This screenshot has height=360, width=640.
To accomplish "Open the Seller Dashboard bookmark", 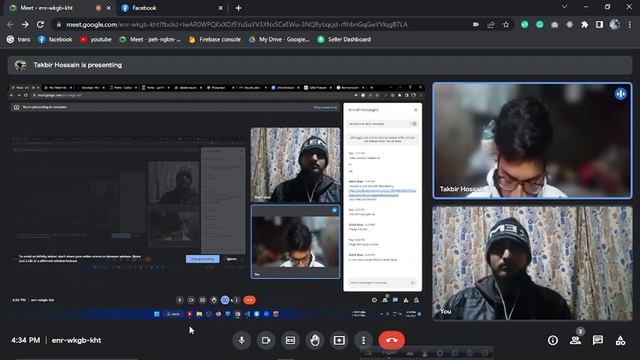I will click(x=344, y=40).
